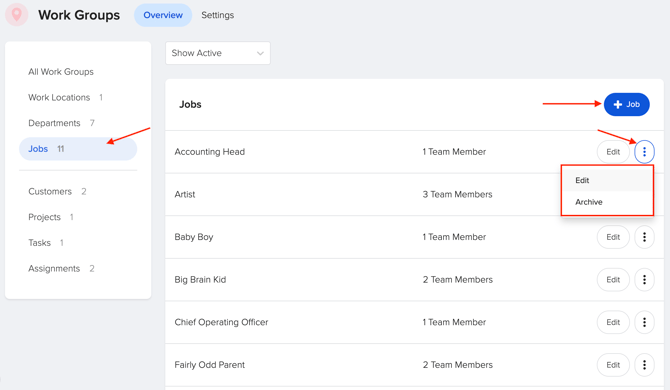Click the Edit button for Baby Boy
Image resolution: width=670 pixels, height=390 pixels.
(613, 237)
